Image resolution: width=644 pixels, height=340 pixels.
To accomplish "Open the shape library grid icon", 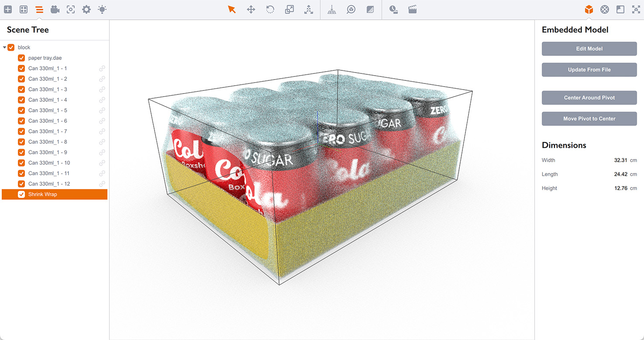I will click(24, 9).
